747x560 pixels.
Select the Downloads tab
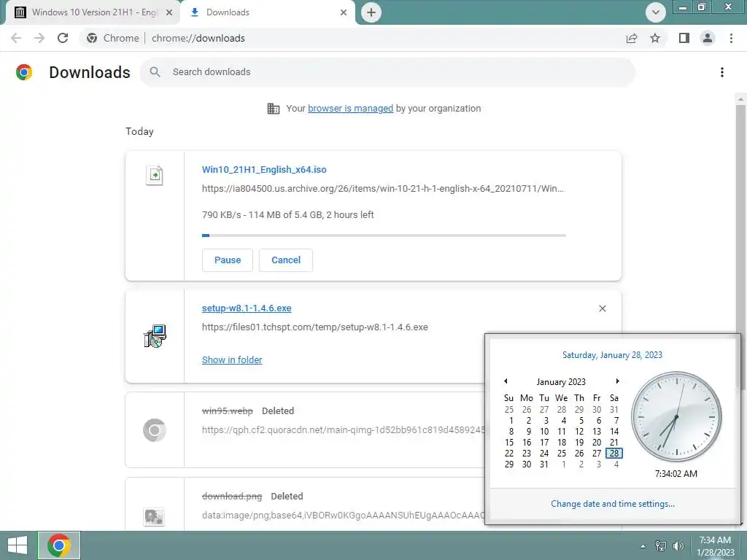(x=268, y=12)
